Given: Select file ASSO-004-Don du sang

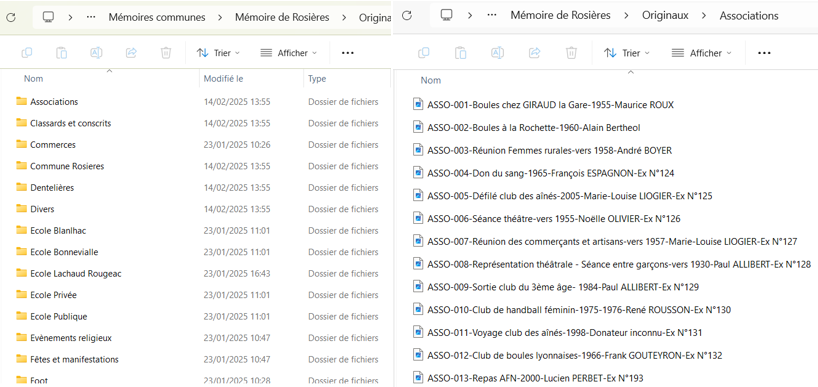Looking at the screenshot, I should (551, 173).
